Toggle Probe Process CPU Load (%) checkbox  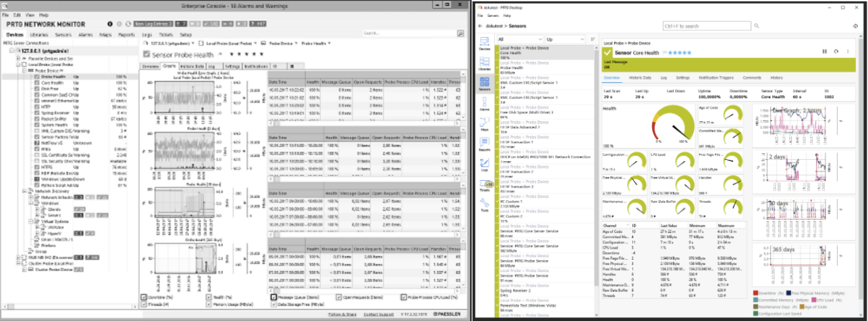pyautogui.click(x=404, y=297)
